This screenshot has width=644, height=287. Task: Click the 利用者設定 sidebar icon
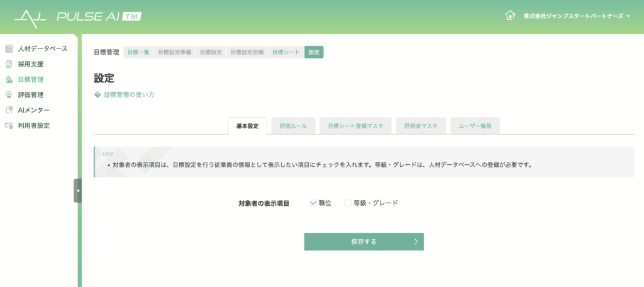click(x=9, y=126)
